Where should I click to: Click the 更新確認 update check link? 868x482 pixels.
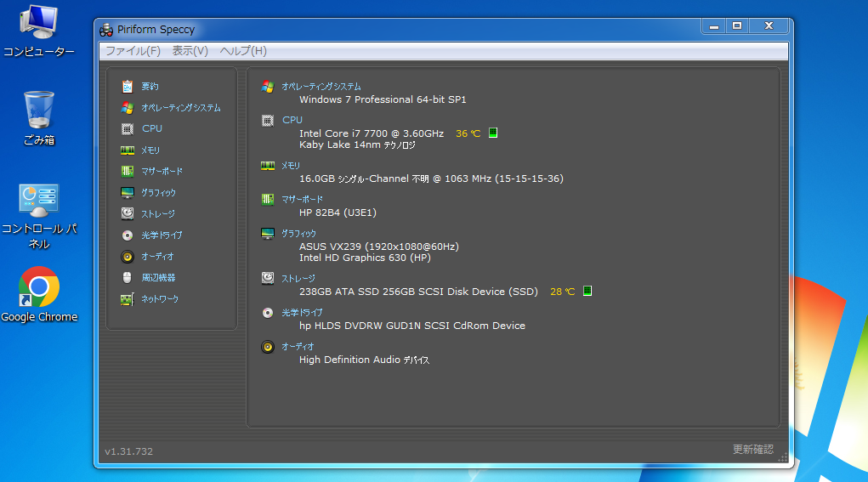[753, 450]
